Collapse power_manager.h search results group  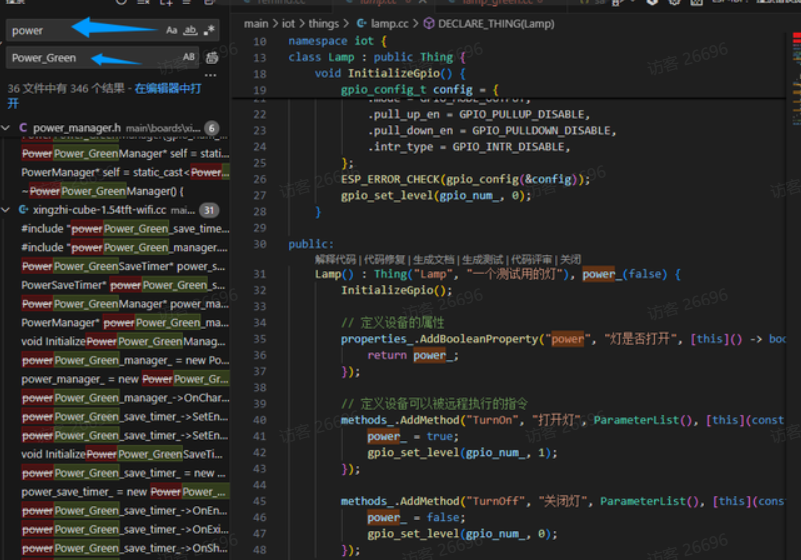coord(7,128)
